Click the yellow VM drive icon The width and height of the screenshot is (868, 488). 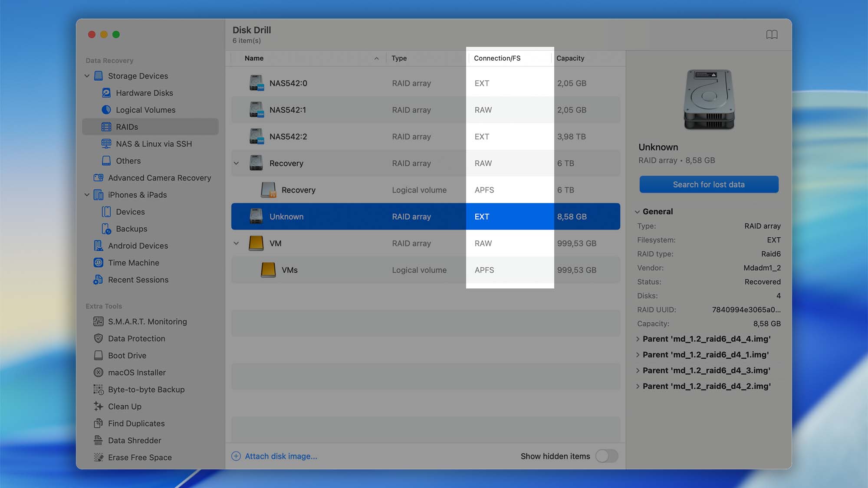click(x=256, y=243)
